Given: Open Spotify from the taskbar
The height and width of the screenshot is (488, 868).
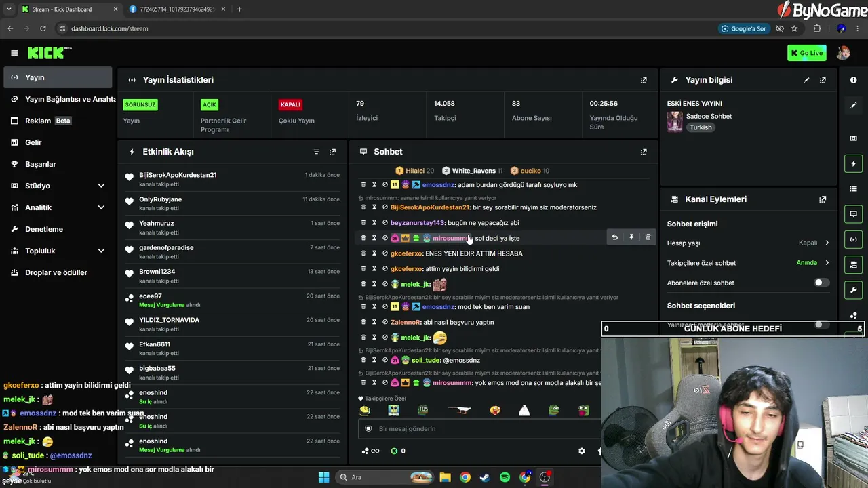Looking at the screenshot, I should (505, 477).
